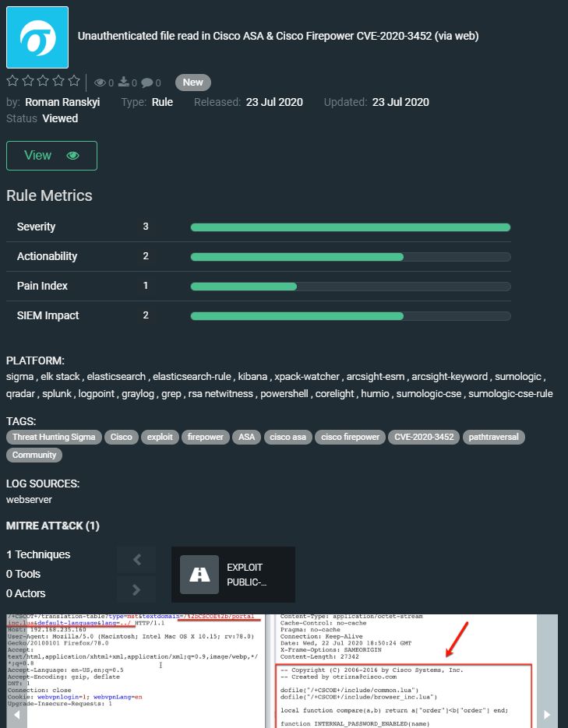Click the Released 23 Jul 2020 date
Image resolution: width=568 pixels, height=728 pixels.
coord(274,102)
